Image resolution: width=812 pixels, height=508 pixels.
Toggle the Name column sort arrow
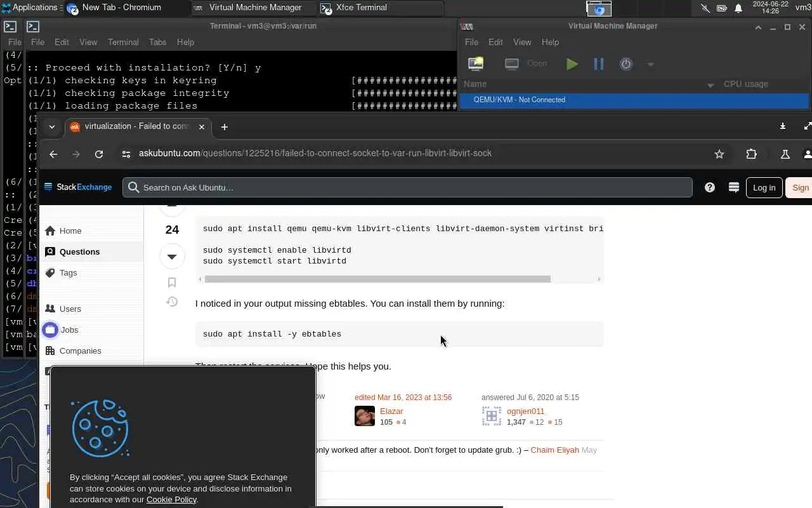click(710, 84)
